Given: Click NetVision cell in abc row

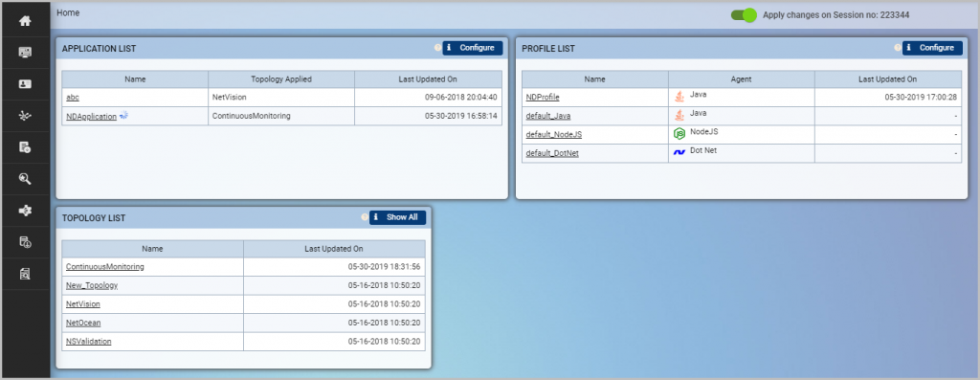Looking at the screenshot, I should point(281,98).
